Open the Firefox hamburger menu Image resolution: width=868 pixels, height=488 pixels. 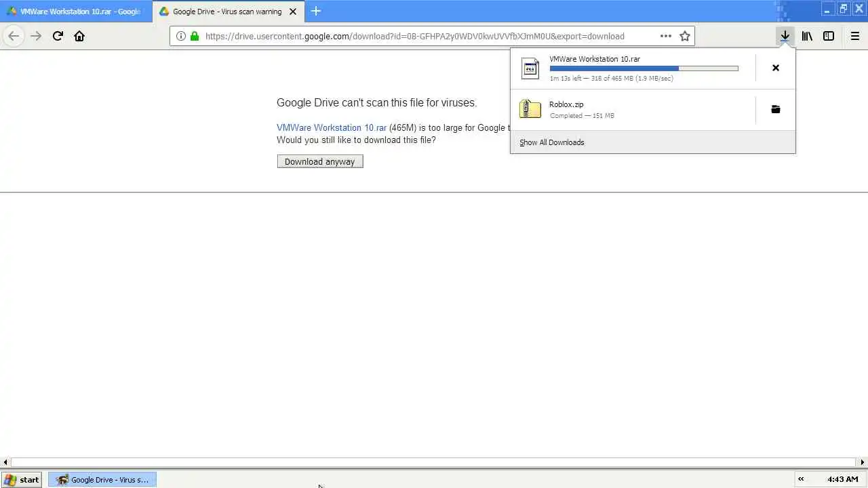coord(855,36)
